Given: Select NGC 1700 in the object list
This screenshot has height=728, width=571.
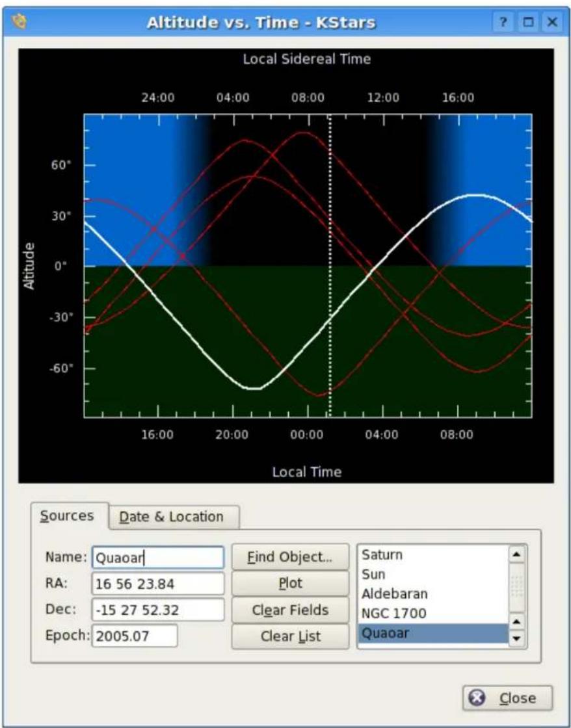Looking at the screenshot, I should (433, 614).
